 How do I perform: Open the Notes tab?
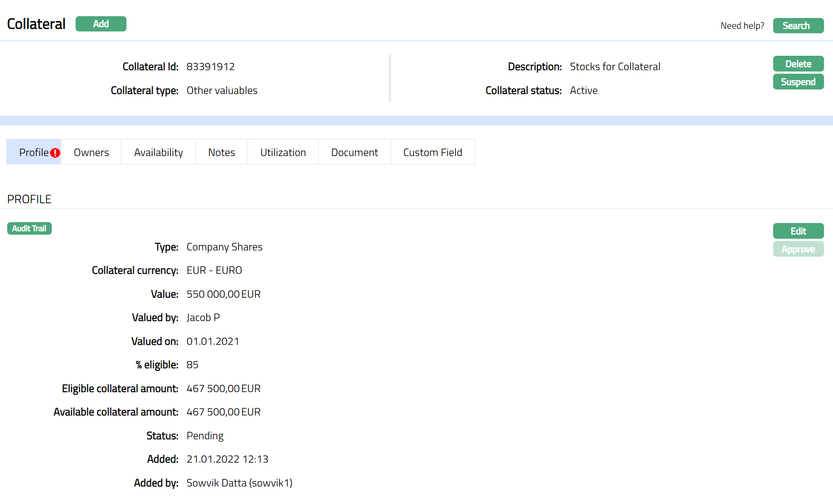[x=221, y=152]
